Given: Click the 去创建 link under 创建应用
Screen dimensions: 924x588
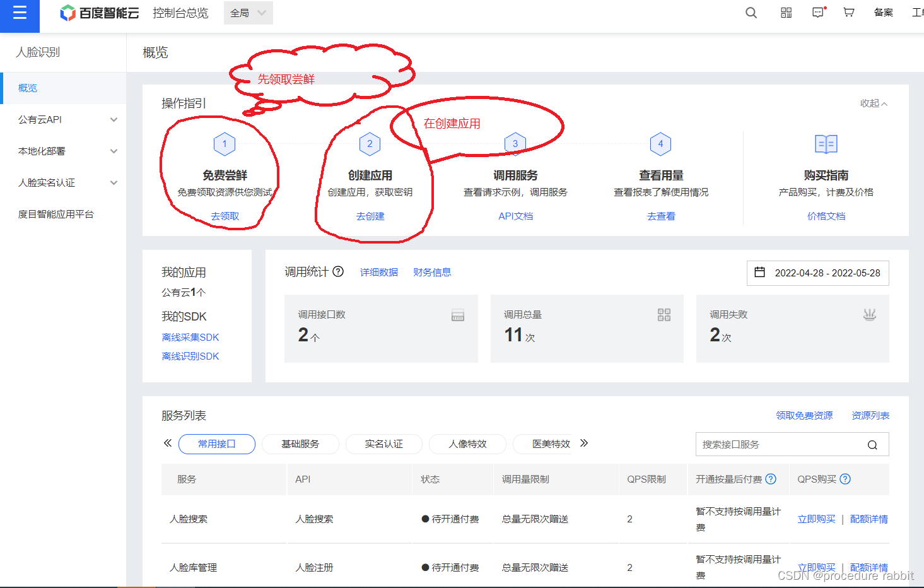Looking at the screenshot, I should click(x=370, y=216).
